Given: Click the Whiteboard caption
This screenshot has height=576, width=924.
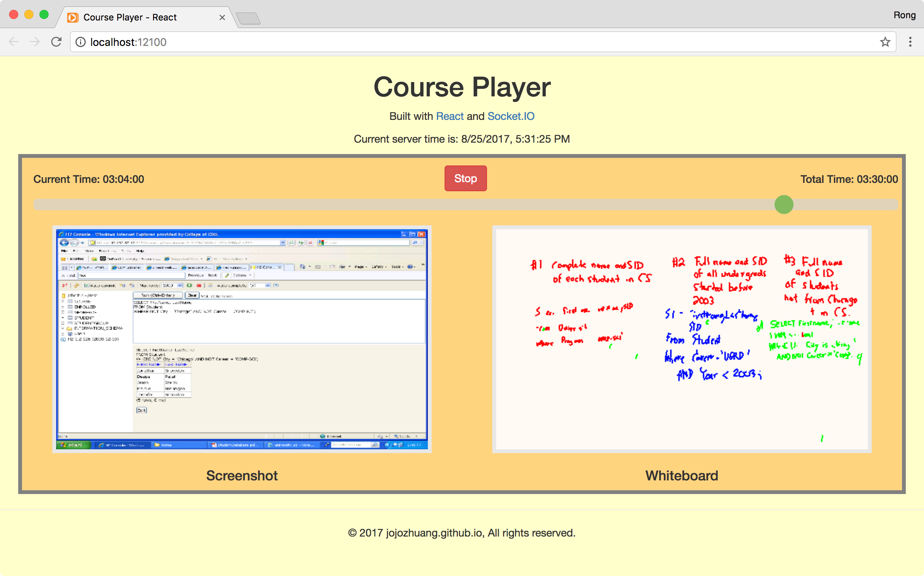Looking at the screenshot, I should [682, 475].
